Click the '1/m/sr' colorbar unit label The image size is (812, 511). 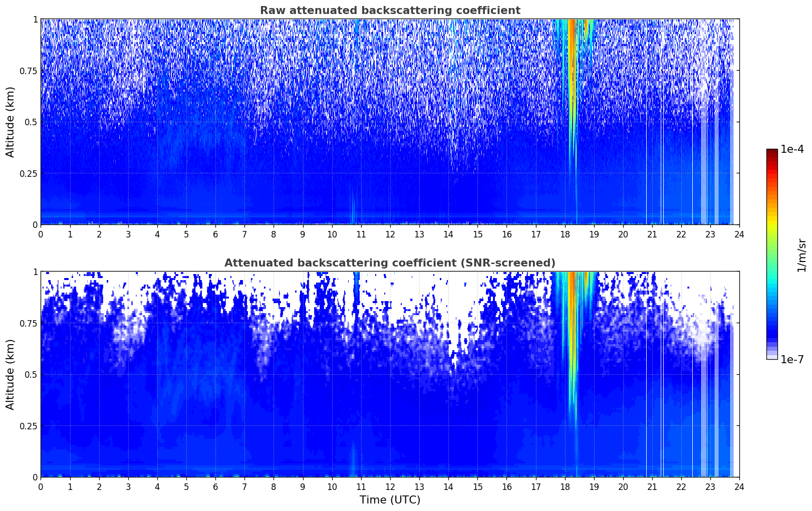(801, 255)
